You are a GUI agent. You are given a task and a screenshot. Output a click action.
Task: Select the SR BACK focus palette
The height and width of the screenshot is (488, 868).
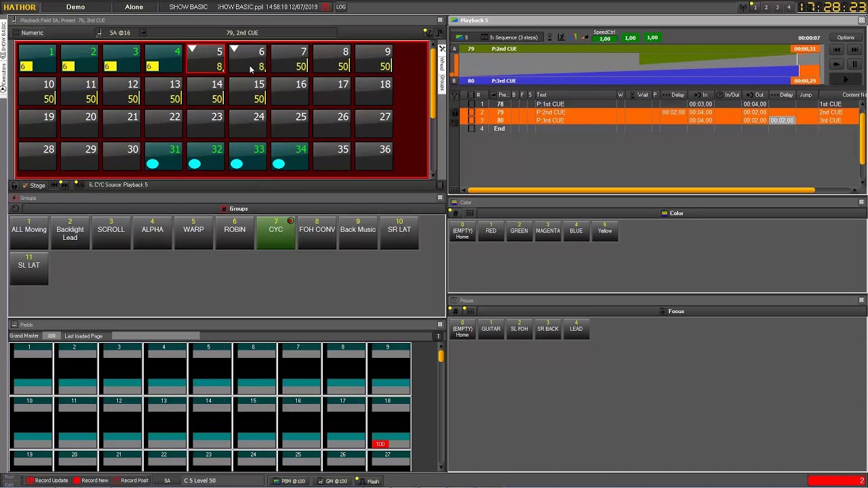[x=547, y=329]
